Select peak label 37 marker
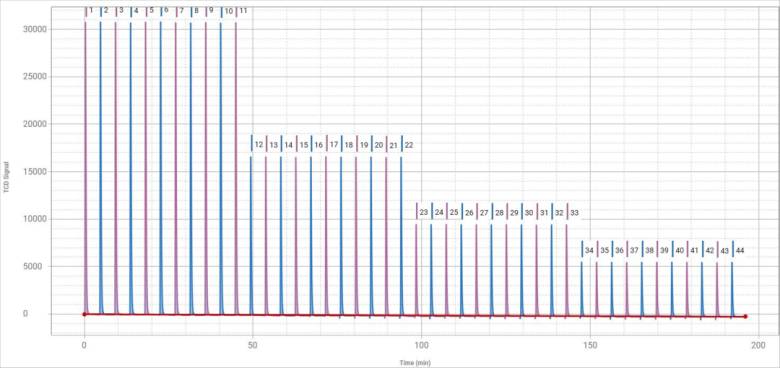The width and height of the screenshot is (780, 368). click(633, 250)
